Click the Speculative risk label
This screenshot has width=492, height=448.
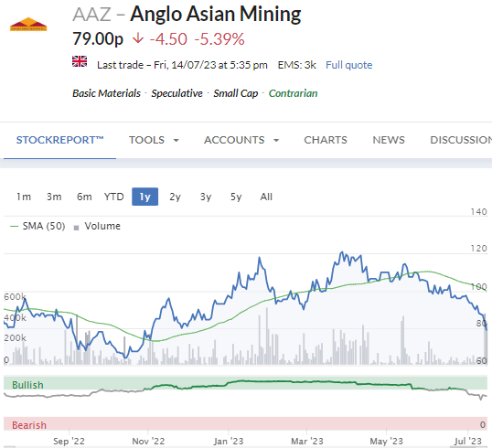pos(177,93)
